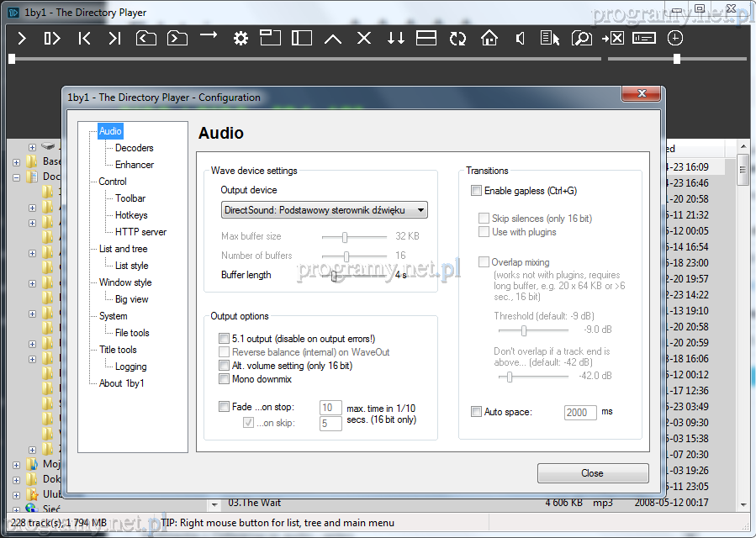Viewport: 756px width, 538px height.
Task: Collapse the expanded Doc folder node
Action: click(16, 177)
